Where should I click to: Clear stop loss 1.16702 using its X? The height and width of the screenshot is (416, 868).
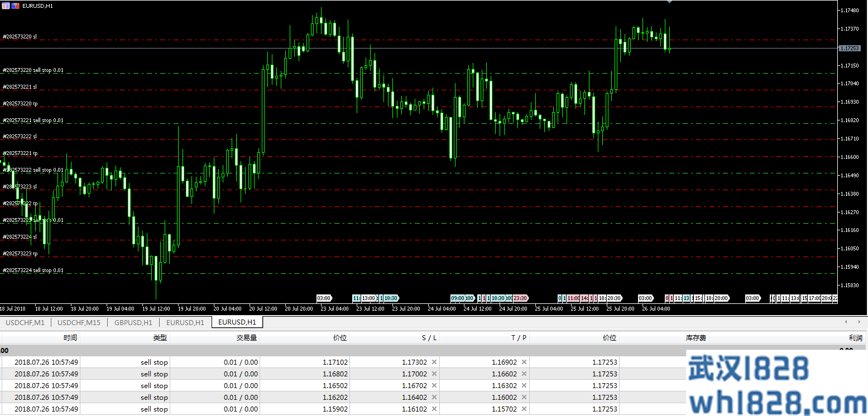point(434,386)
